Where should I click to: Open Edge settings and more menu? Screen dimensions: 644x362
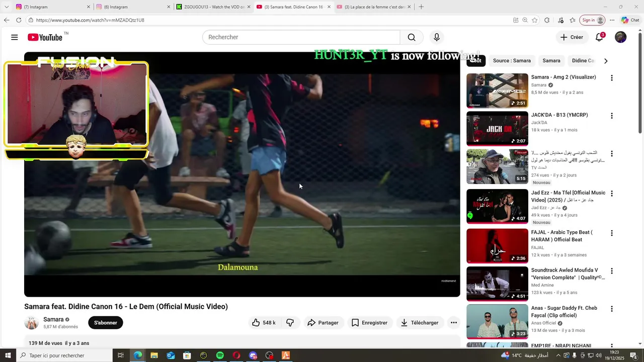tap(612, 20)
